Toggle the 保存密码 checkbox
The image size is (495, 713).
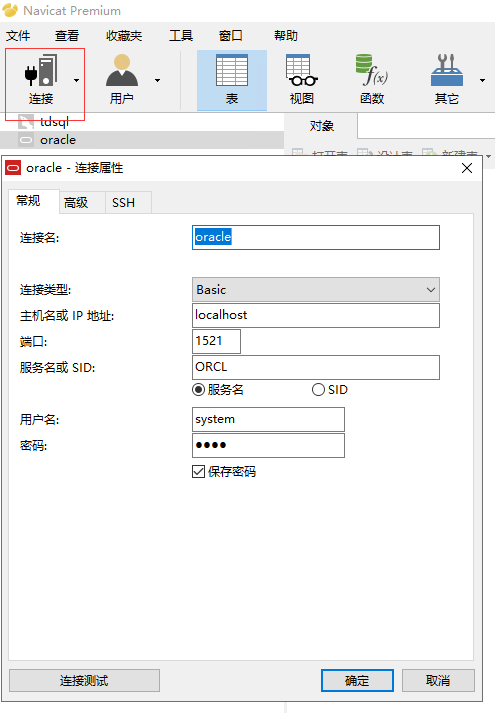[x=198, y=472]
